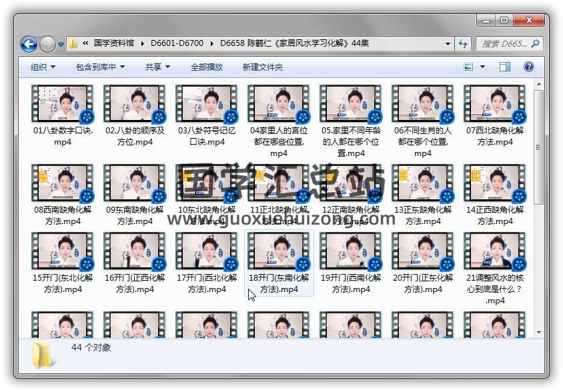Viewport: 563px width, 392px height.
Task: Open the 组织 menu
Action: [43, 67]
